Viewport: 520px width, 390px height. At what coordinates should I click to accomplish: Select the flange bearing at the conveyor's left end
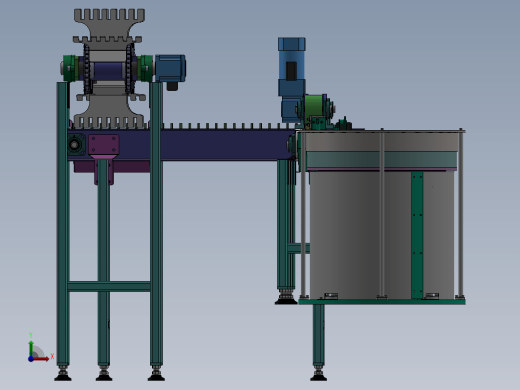[75, 144]
